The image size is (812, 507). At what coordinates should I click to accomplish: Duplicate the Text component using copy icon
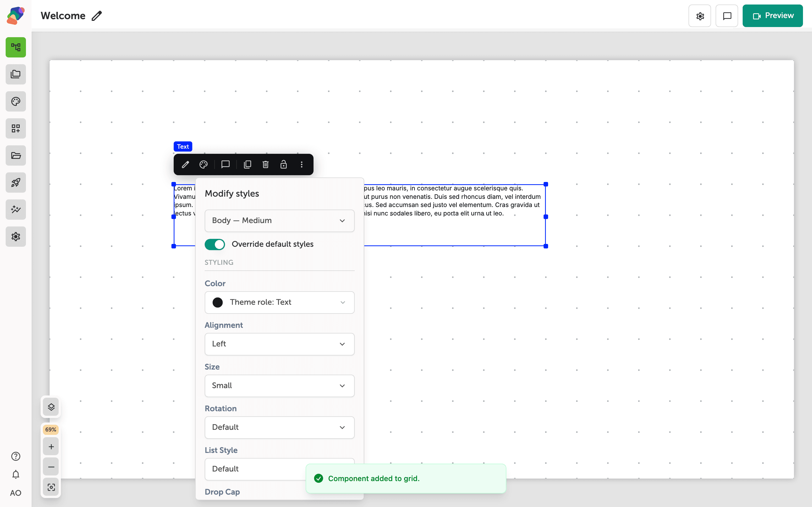[x=247, y=164]
